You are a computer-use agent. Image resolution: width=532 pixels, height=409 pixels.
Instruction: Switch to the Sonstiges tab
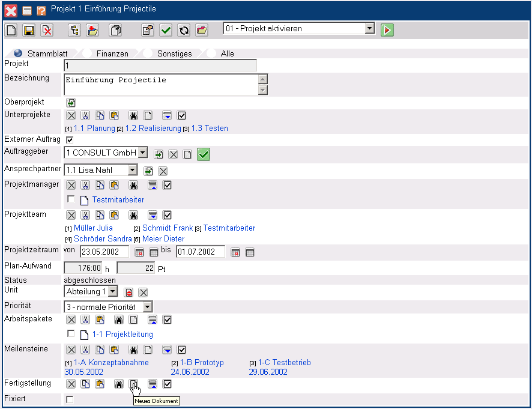point(174,53)
